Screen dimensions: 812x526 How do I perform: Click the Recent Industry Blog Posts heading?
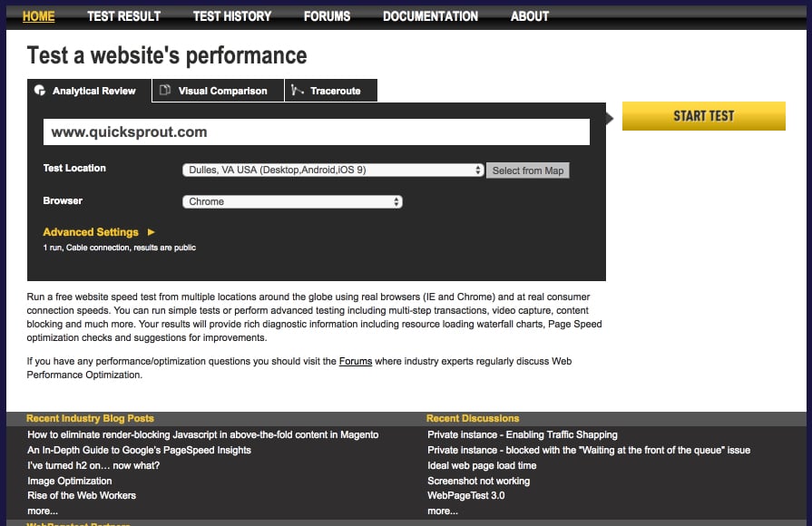(90, 418)
